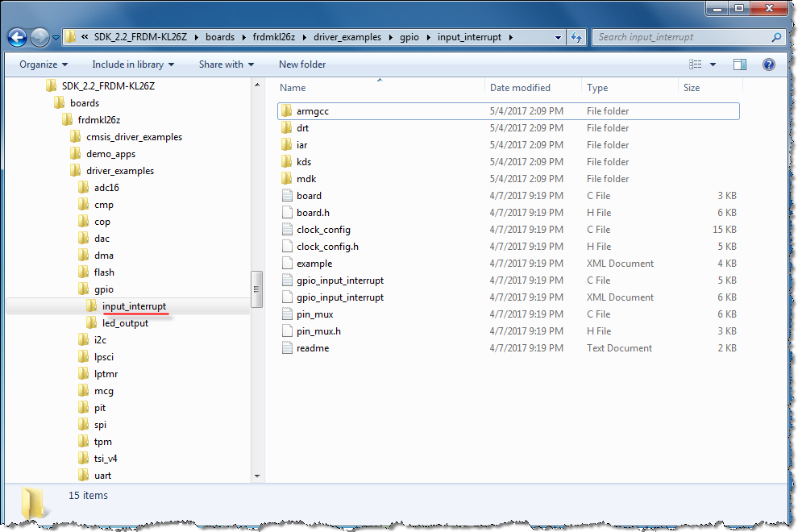This screenshot has height=532, width=798.
Task: Select demo_apps in the folder tree
Action: (110, 154)
